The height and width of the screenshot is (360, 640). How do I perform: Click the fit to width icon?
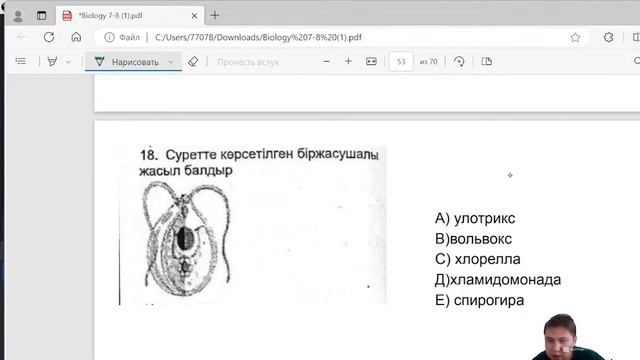click(371, 62)
